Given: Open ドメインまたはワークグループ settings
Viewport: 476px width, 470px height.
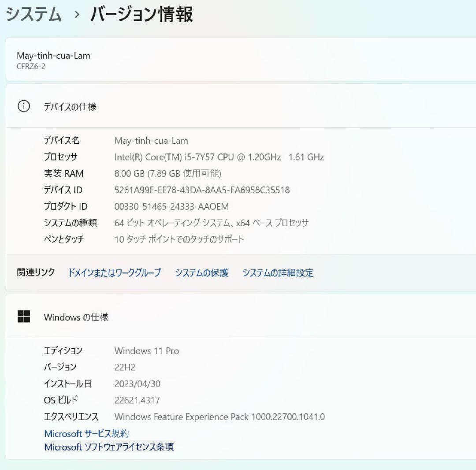Looking at the screenshot, I should 114,272.
